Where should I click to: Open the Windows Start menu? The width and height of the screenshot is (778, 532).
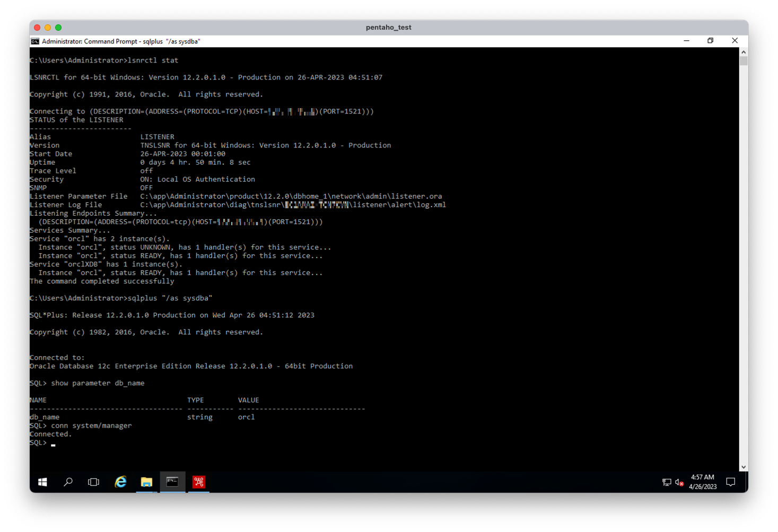42,482
